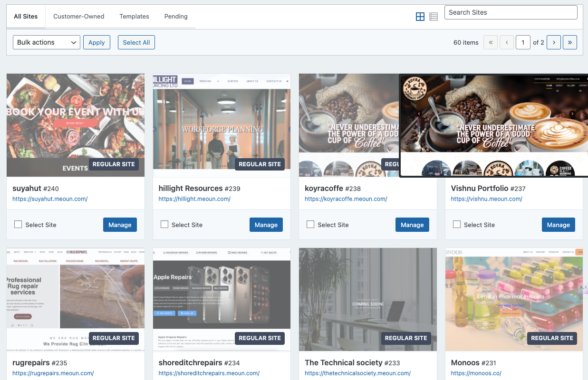Click Manage button for hillight Resources

[266, 225]
